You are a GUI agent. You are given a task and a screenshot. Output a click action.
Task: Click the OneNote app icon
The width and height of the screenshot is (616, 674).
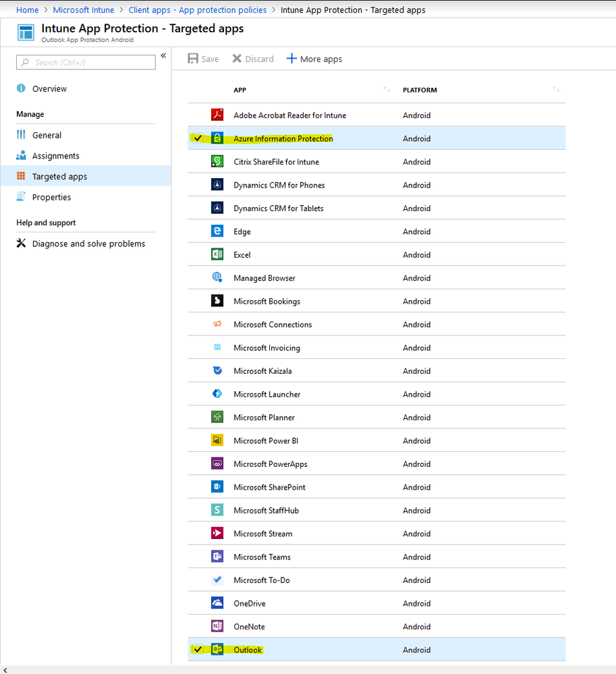(217, 626)
